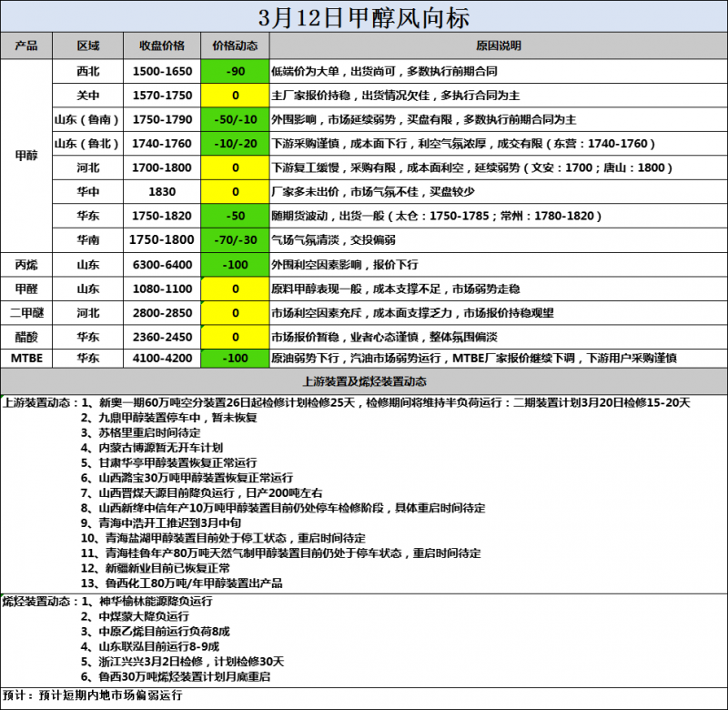
Task: Click the price cell 1750-1820
Action: click(x=162, y=216)
